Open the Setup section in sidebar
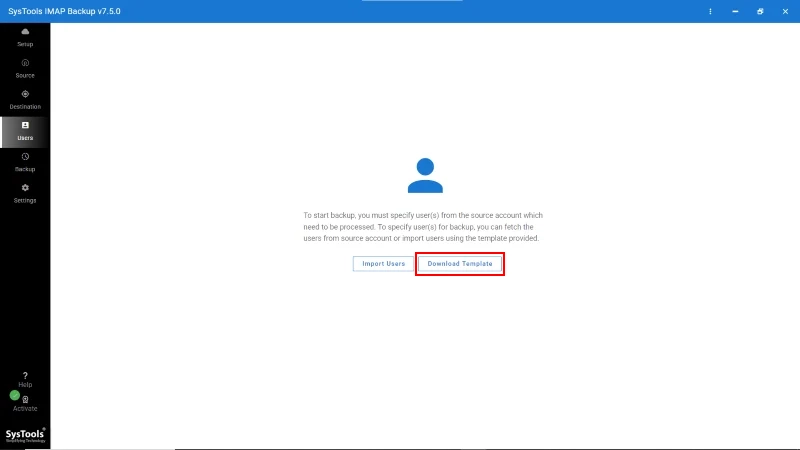 click(25, 38)
